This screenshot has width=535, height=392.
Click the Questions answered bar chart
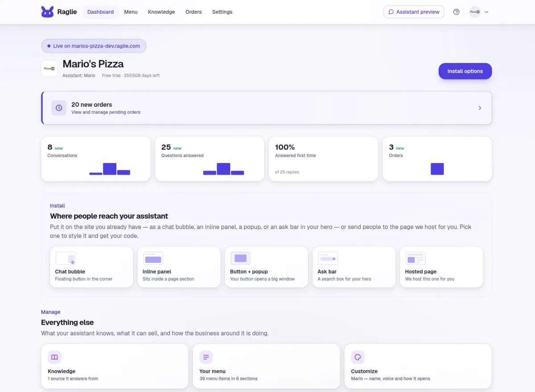223,169
